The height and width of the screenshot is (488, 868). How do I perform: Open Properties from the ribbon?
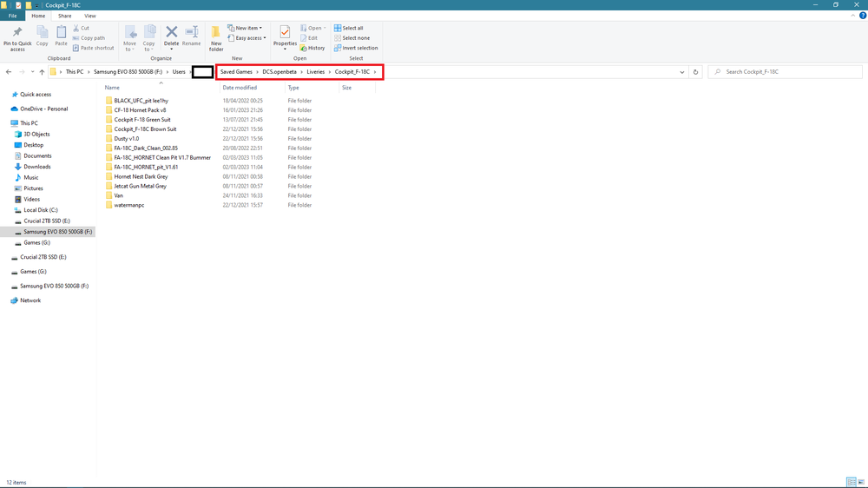point(285,37)
